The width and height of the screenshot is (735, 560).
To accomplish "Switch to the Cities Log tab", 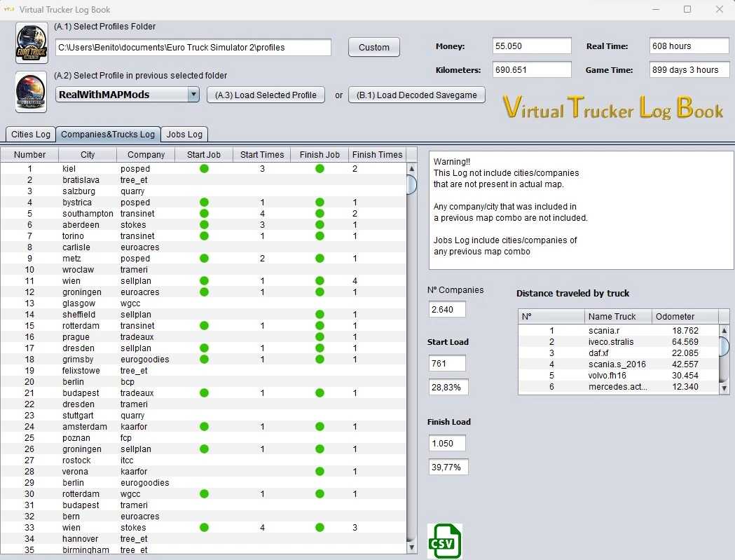I will (x=31, y=134).
